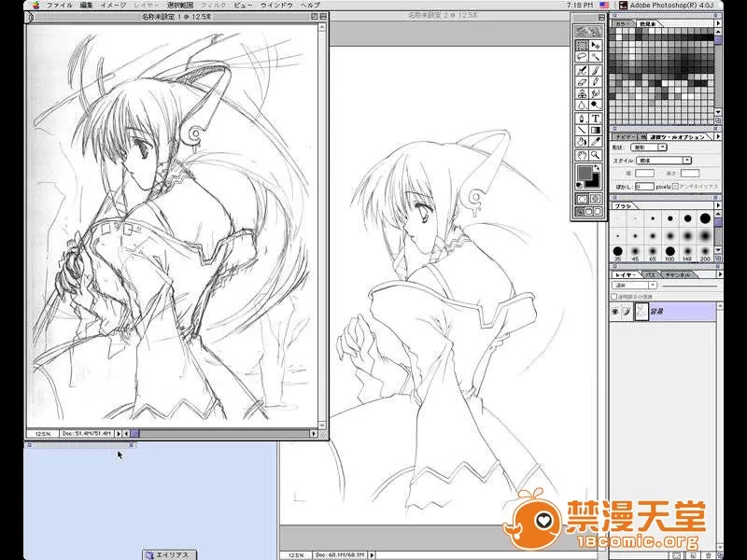The height and width of the screenshot is (560, 747).
Task: Switch to the チャンネル tab
Action: click(x=678, y=274)
